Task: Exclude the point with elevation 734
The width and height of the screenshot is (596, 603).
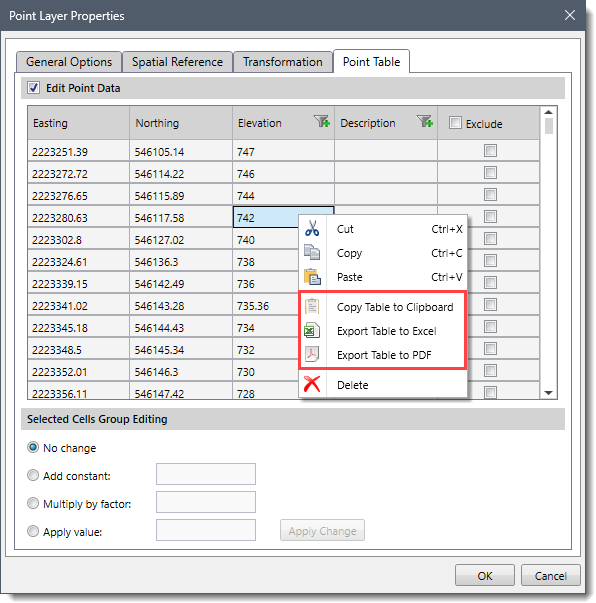Action: click(490, 326)
